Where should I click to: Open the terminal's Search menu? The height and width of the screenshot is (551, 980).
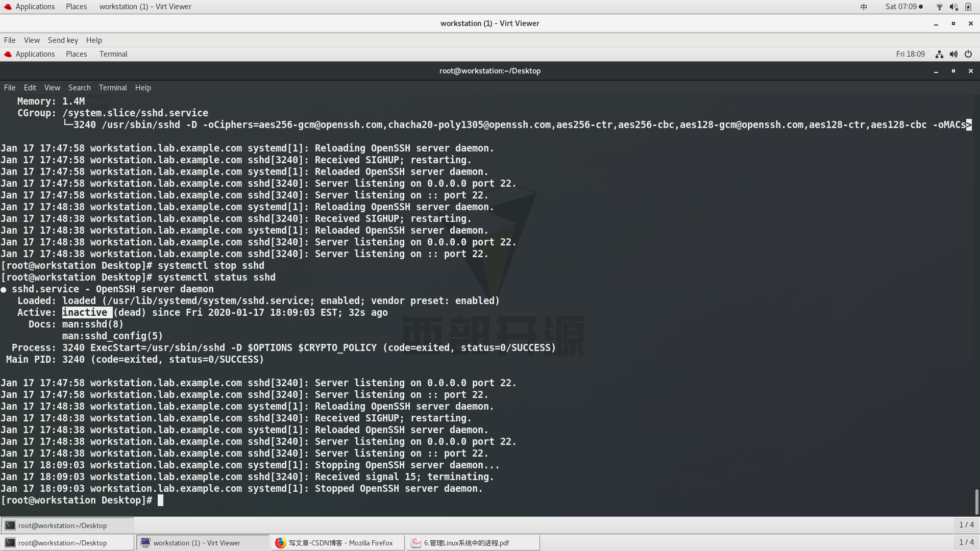[x=79, y=88]
